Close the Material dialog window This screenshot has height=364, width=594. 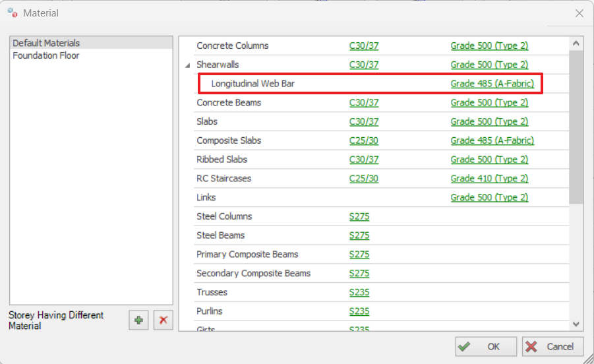(x=579, y=13)
